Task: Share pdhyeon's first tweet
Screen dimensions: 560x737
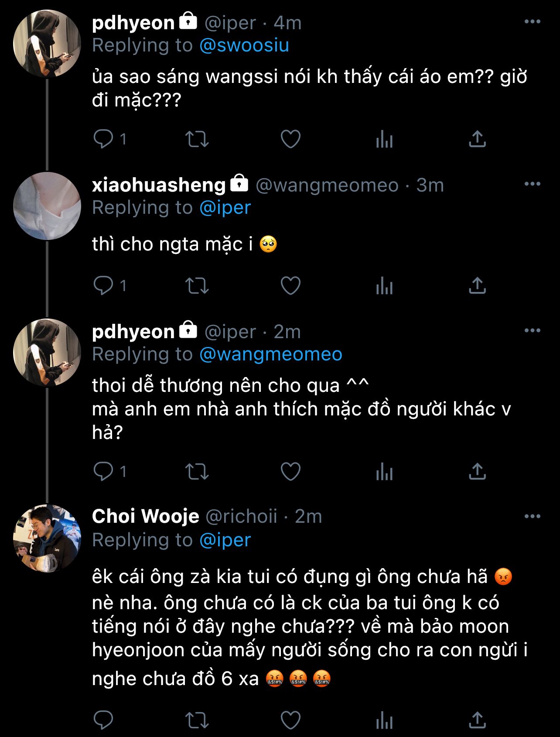Action: (477, 139)
